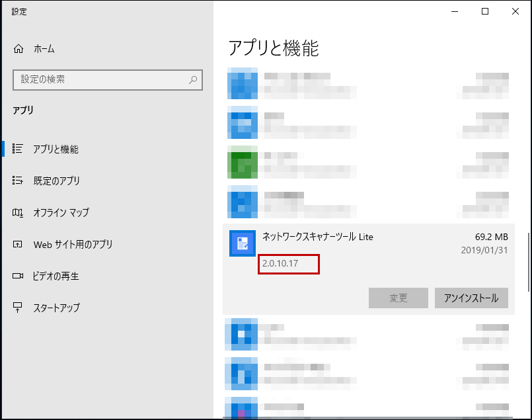Close the 設定 window
Viewport: 532px width, 420px height.
pos(515,11)
